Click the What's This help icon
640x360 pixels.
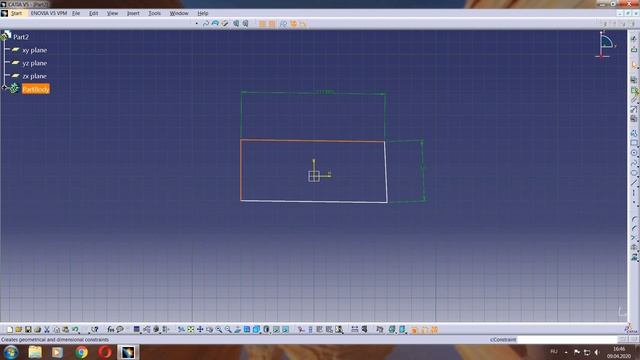(x=95, y=329)
